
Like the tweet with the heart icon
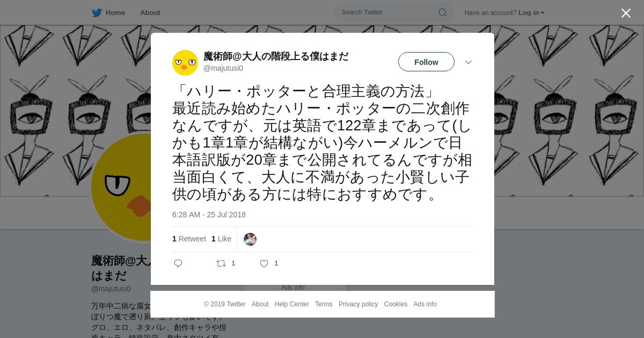pyautogui.click(x=264, y=263)
